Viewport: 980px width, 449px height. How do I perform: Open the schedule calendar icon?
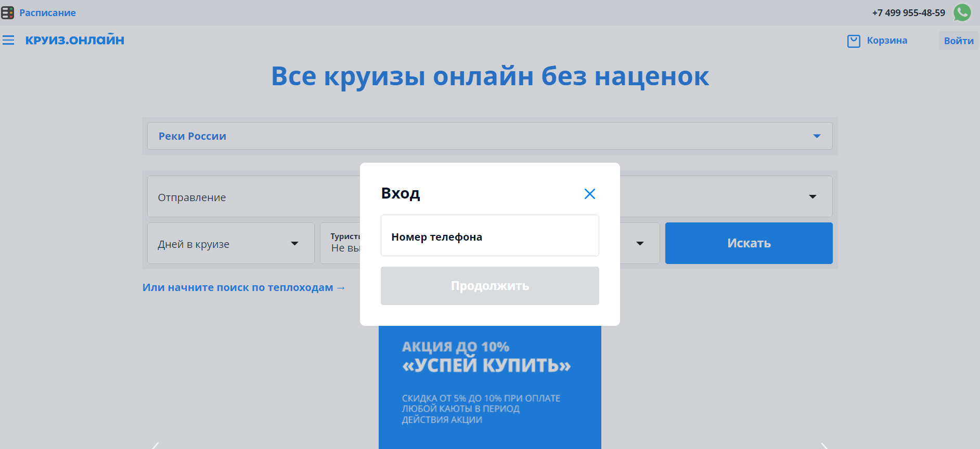[8, 12]
